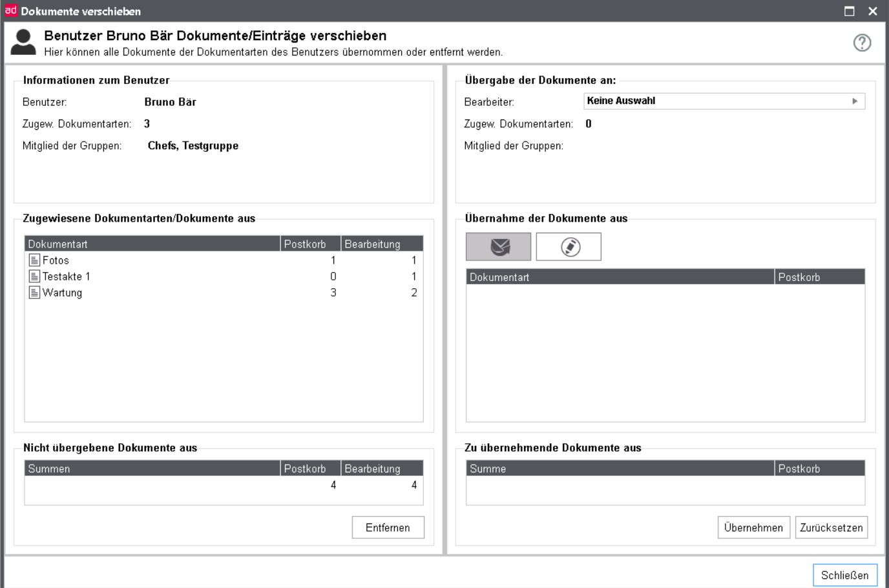Toggle the Postkorb inbox icon button
The image size is (889, 588).
pos(498,247)
